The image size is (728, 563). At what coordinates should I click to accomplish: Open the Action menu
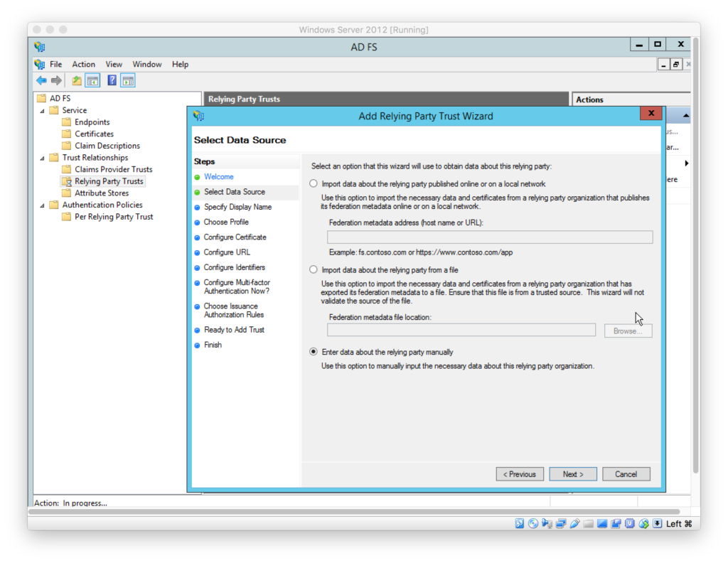(x=84, y=64)
